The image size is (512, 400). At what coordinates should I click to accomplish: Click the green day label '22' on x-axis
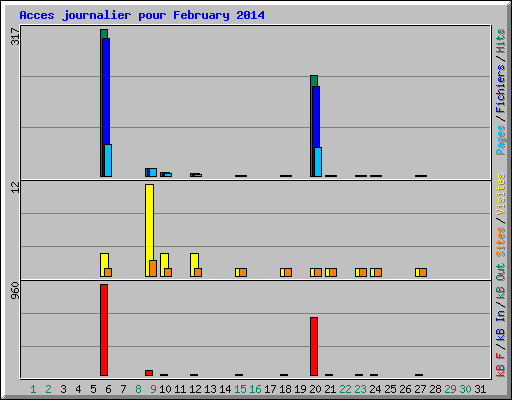345,389
